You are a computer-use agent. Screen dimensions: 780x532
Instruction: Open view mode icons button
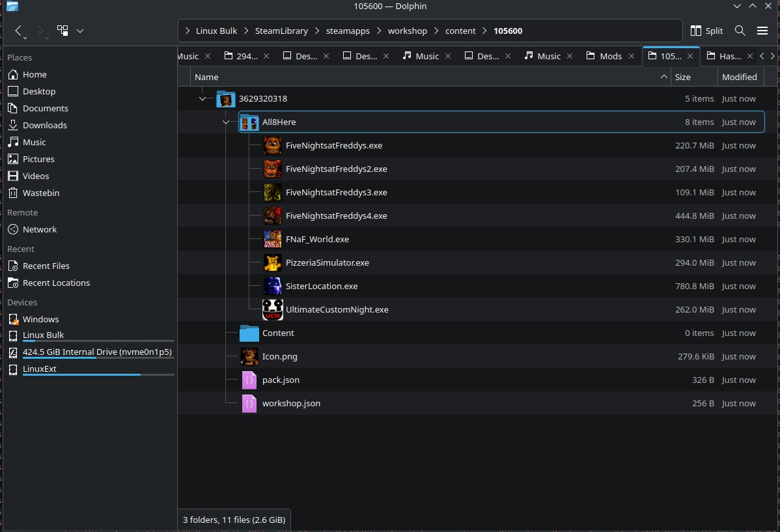pyautogui.click(x=63, y=31)
